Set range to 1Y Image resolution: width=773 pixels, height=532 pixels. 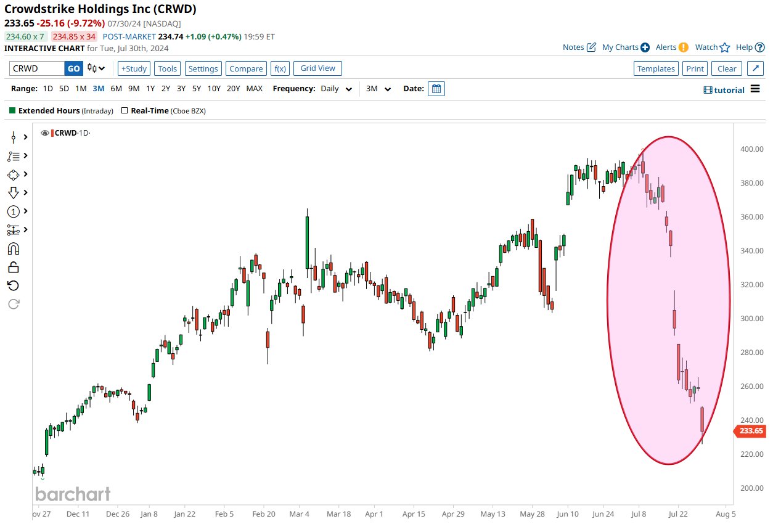(150, 89)
